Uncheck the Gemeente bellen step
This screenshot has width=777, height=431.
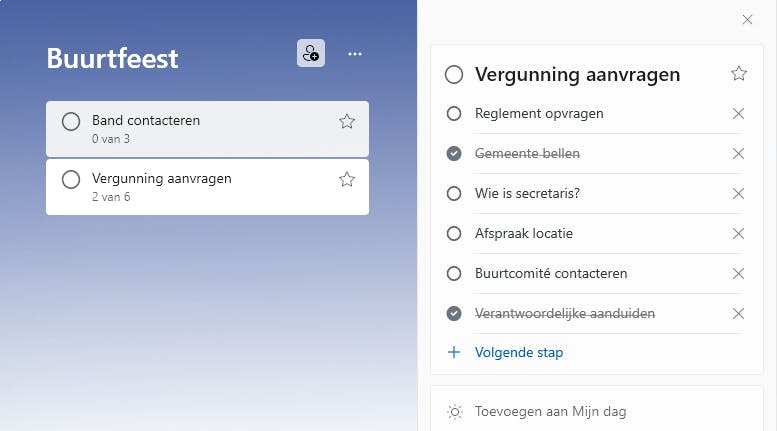coord(454,154)
